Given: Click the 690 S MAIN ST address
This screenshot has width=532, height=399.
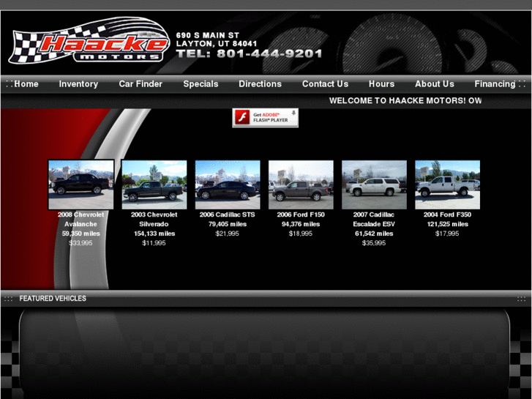Looking at the screenshot, I should point(208,35).
